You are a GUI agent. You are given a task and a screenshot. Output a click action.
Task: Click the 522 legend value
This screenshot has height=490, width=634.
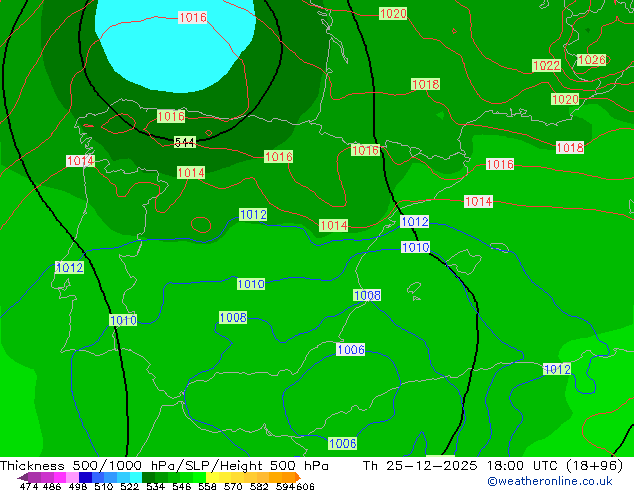(129, 486)
